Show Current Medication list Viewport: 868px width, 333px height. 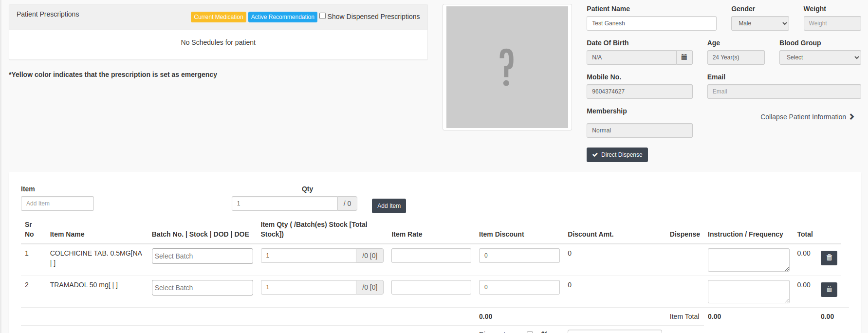click(218, 17)
